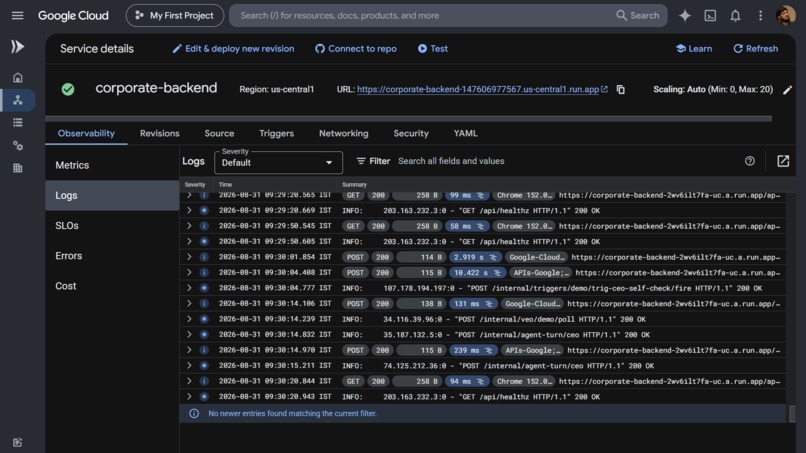Expand log entry at 09:30:01.854
806x453 pixels.
[x=189, y=257]
